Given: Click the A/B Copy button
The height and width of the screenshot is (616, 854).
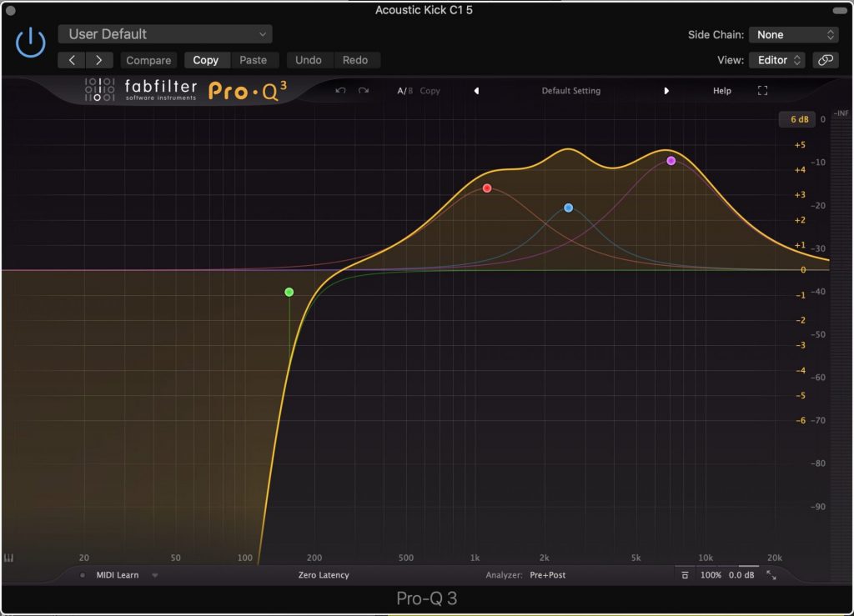Looking at the screenshot, I should (x=430, y=91).
